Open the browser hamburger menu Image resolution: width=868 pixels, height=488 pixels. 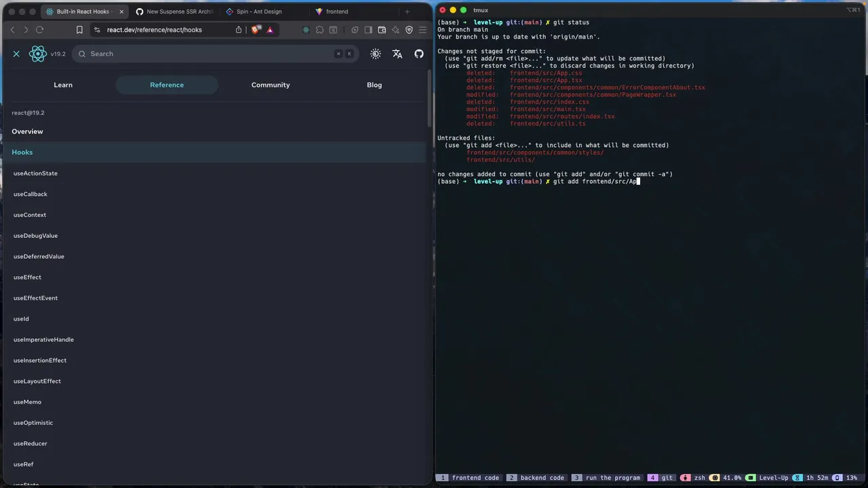tap(422, 30)
